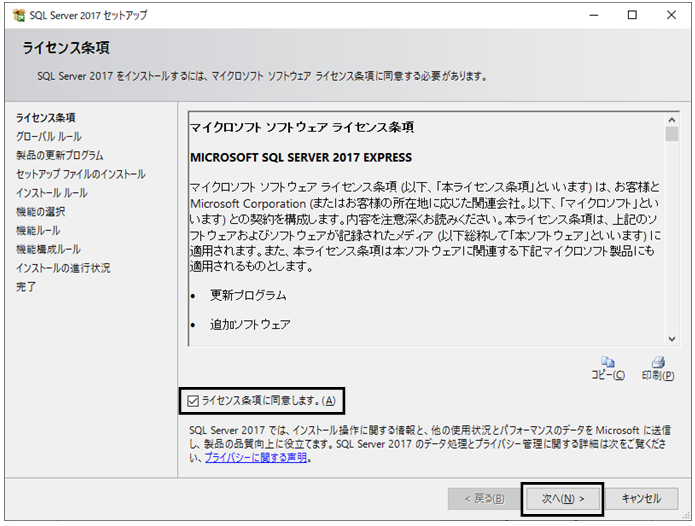The image size is (695, 526).
Task: Click the 次へ(N) > button
Action: [x=562, y=499]
